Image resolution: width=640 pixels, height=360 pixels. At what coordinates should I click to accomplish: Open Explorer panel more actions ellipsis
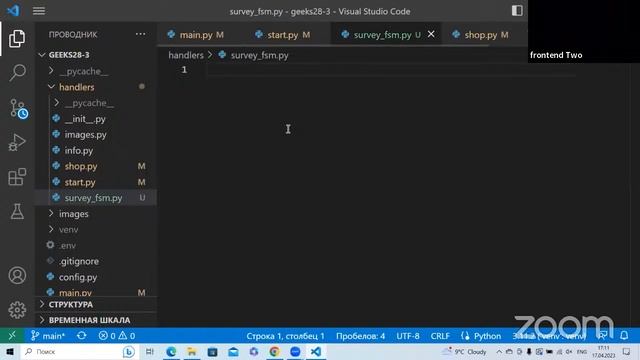[140, 34]
